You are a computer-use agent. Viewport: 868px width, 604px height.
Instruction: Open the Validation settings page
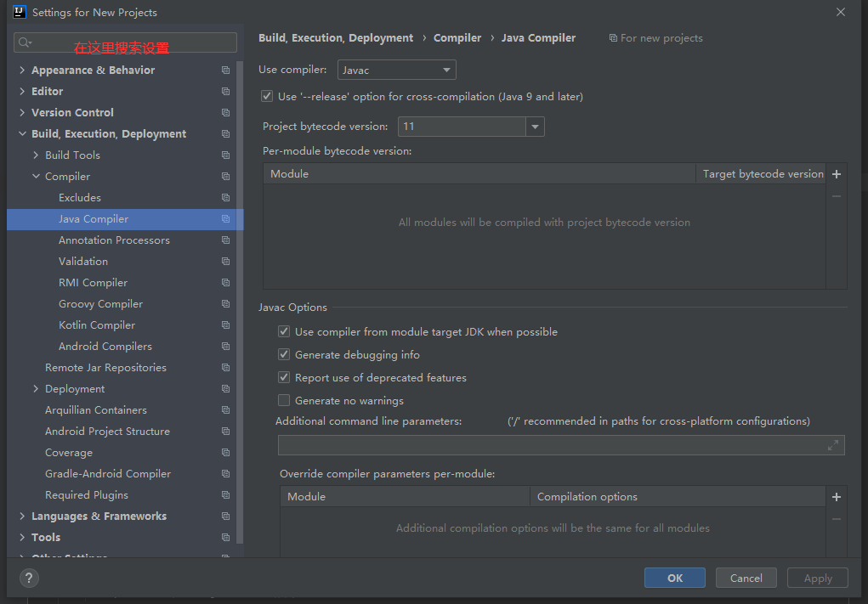pyautogui.click(x=83, y=261)
